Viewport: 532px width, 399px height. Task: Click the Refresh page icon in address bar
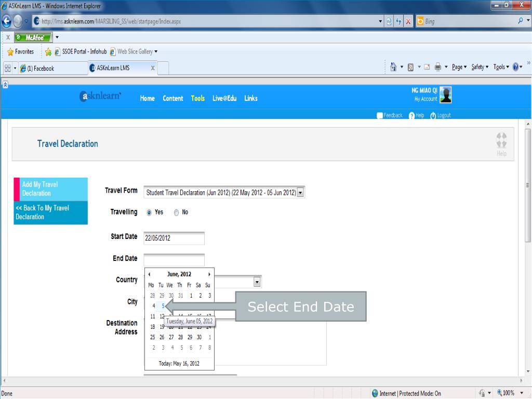(398, 21)
